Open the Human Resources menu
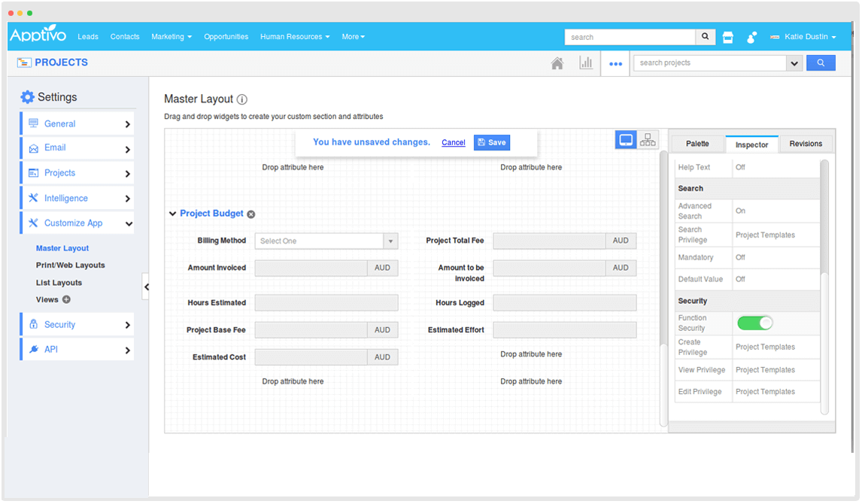865x504 pixels. point(295,37)
